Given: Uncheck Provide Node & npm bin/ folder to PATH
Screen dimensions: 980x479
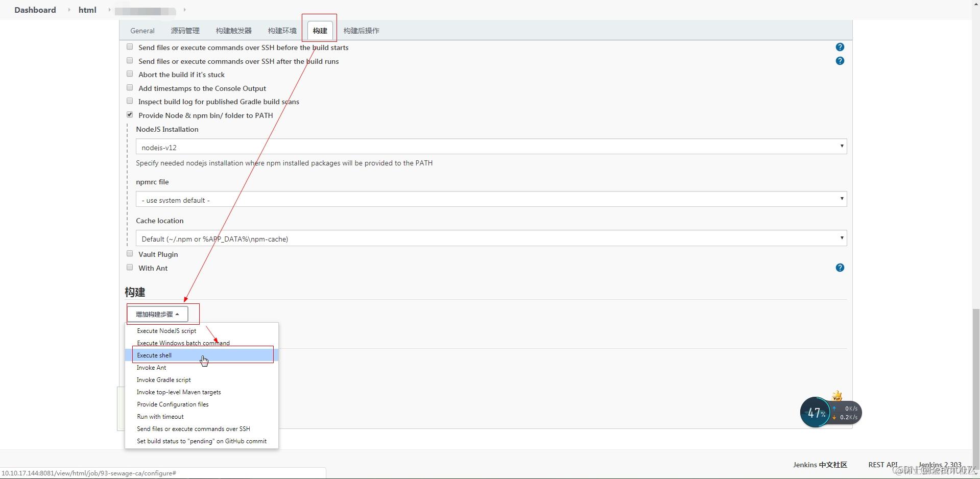Looking at the screenshot, I should click(130, 115).
